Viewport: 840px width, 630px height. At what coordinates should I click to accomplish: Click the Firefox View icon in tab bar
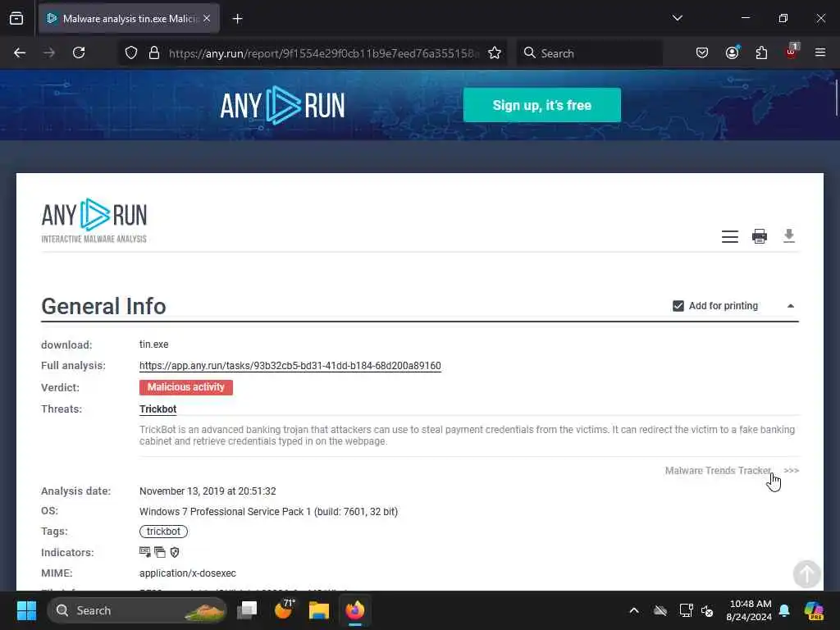pyautogui.click(x=16, y=18)
